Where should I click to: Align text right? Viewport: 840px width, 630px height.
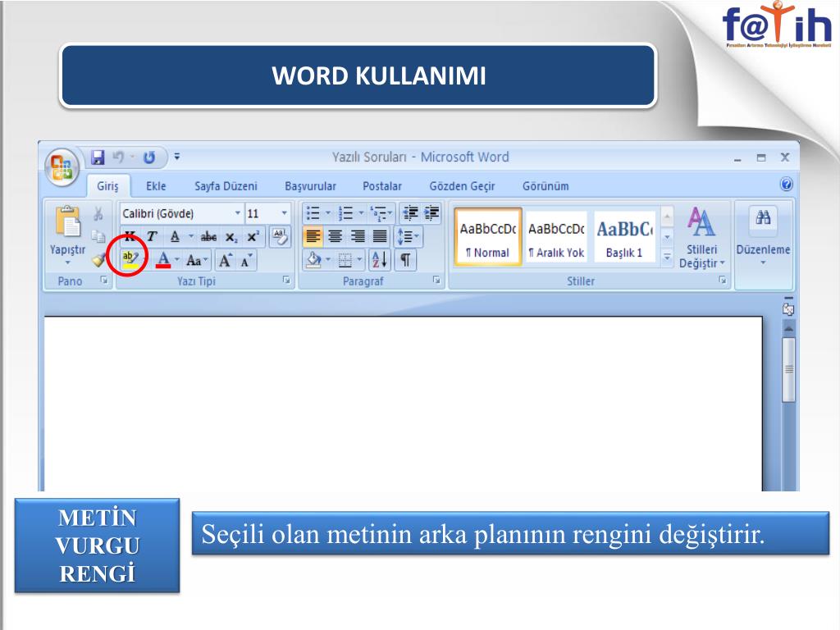pyautogui.click(x=358, y=236)
